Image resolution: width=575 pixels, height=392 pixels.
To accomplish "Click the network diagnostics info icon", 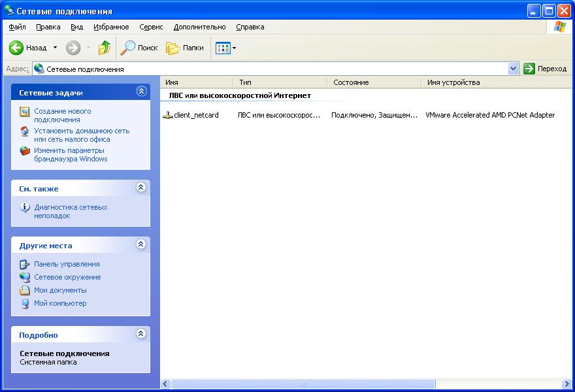I will 25,208.
